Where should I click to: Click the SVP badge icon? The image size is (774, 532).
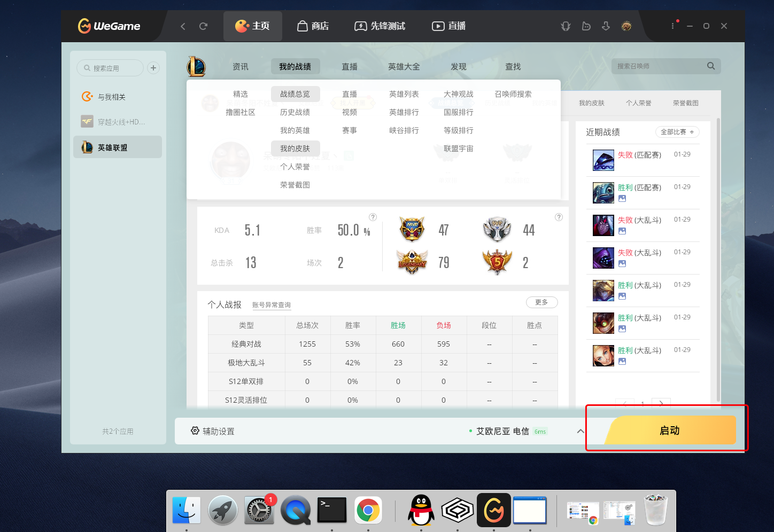point(497,230)
